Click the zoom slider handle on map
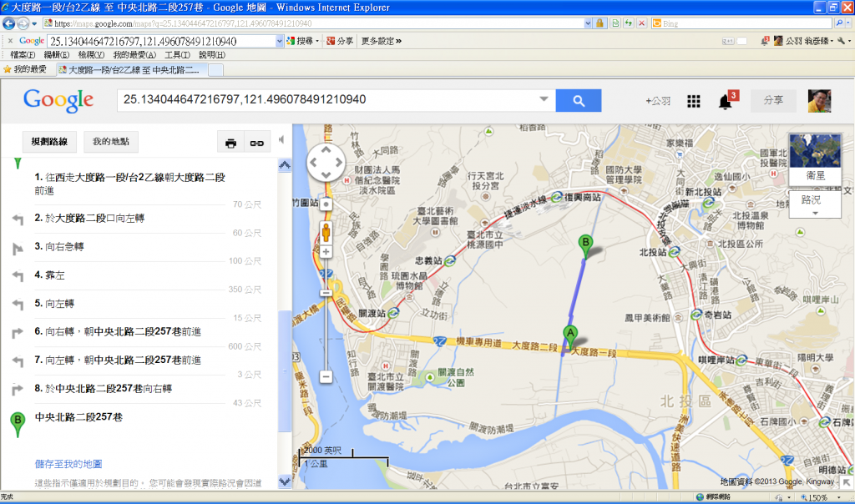This screenshot has height=504, width=855. pos(326,293)
